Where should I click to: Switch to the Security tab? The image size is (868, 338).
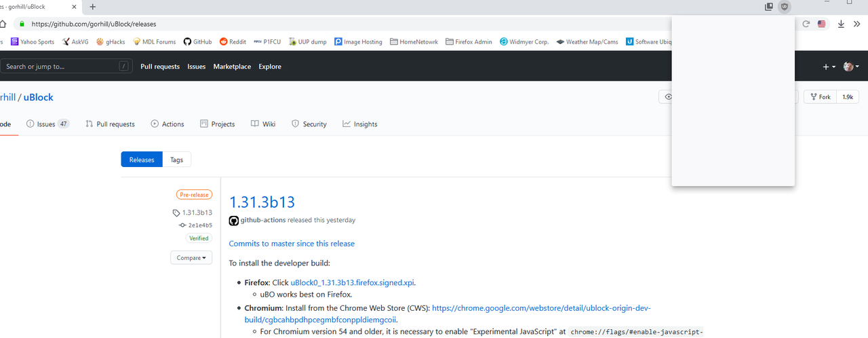[x=309, y=124]
